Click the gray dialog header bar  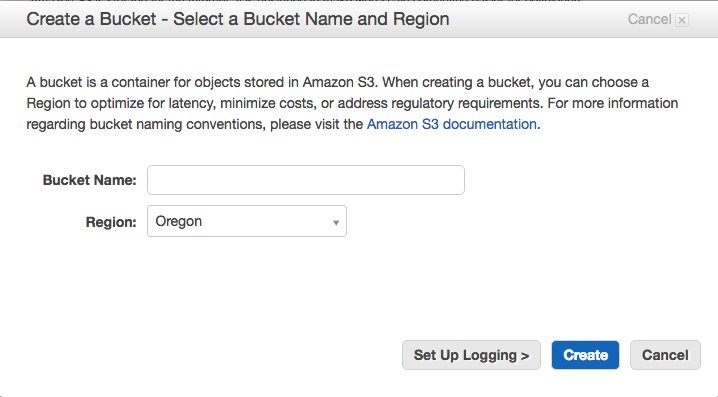[359, 19]
